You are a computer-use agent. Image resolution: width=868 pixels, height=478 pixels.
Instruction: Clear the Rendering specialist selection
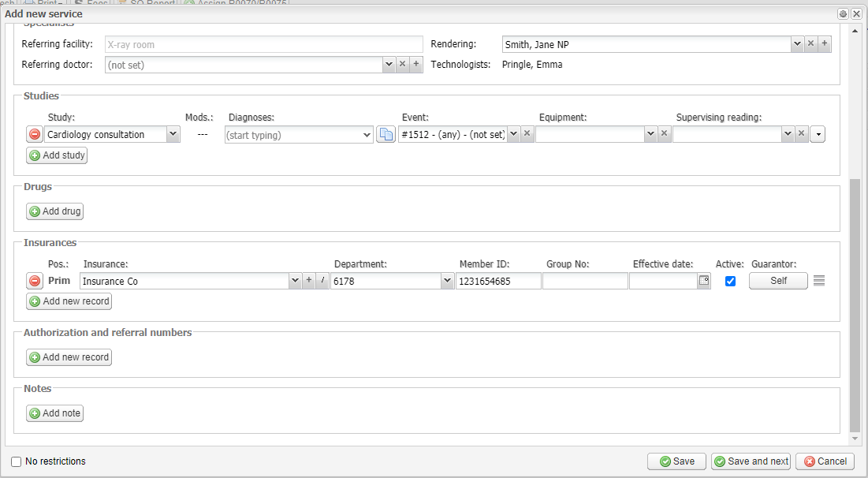pos(810,43)
